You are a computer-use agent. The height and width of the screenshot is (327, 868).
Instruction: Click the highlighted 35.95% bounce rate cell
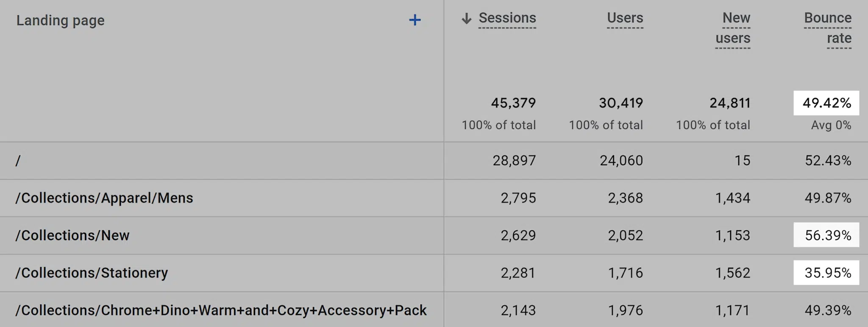click(x=827, y=273)
